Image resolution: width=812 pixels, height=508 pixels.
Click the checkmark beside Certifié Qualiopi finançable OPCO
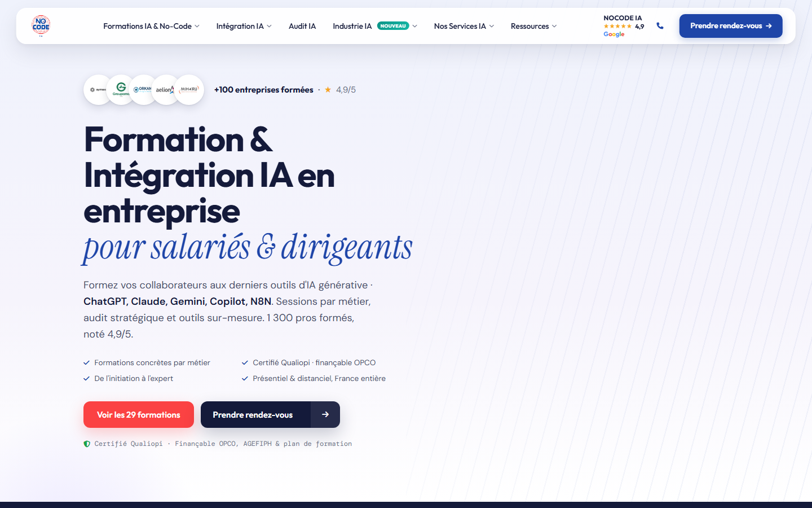[245, 363]
